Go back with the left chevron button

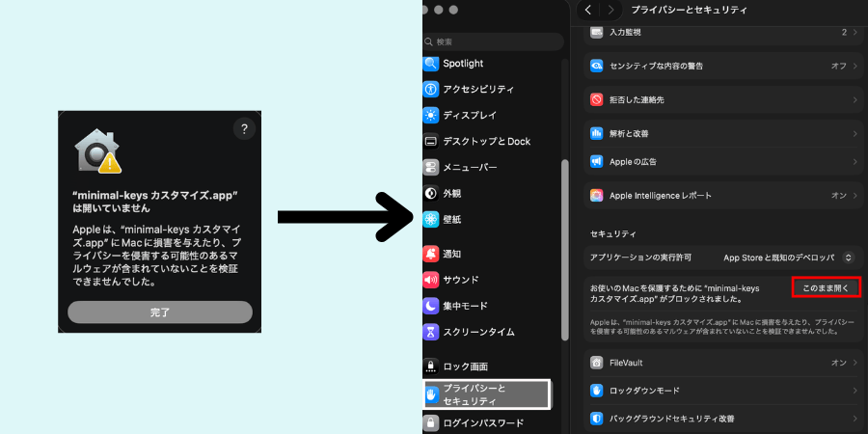588,10
